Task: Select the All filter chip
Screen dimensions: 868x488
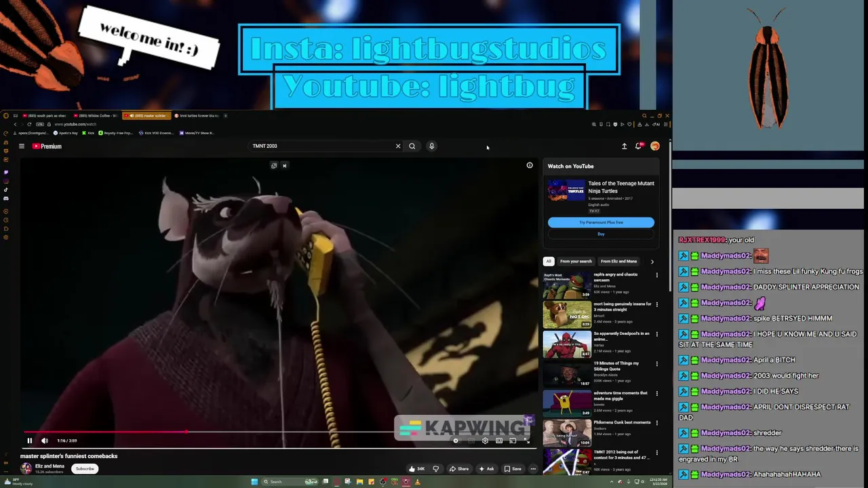Action: click(x=549, y=261)
